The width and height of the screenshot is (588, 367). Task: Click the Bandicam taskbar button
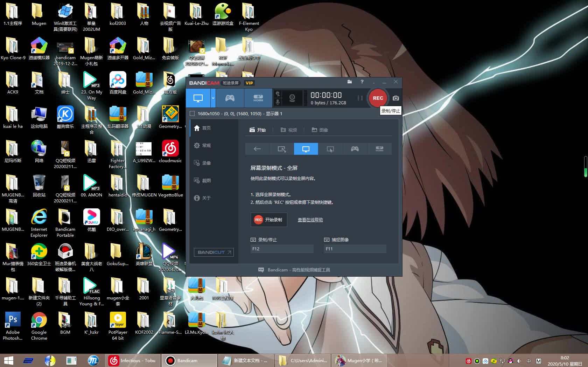tap(190, 360)
